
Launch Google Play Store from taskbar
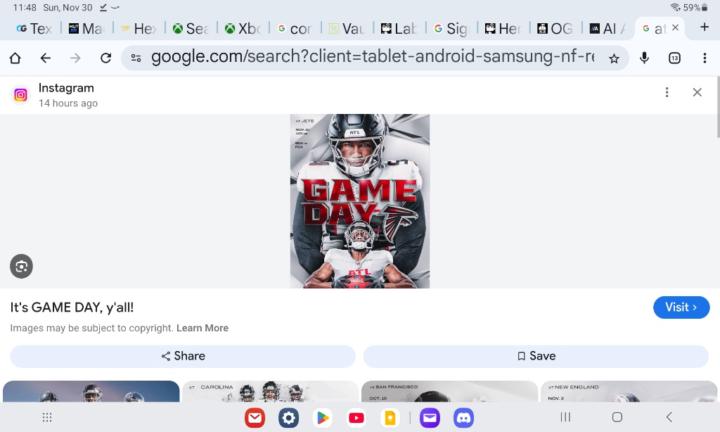[x=322, y=418]
